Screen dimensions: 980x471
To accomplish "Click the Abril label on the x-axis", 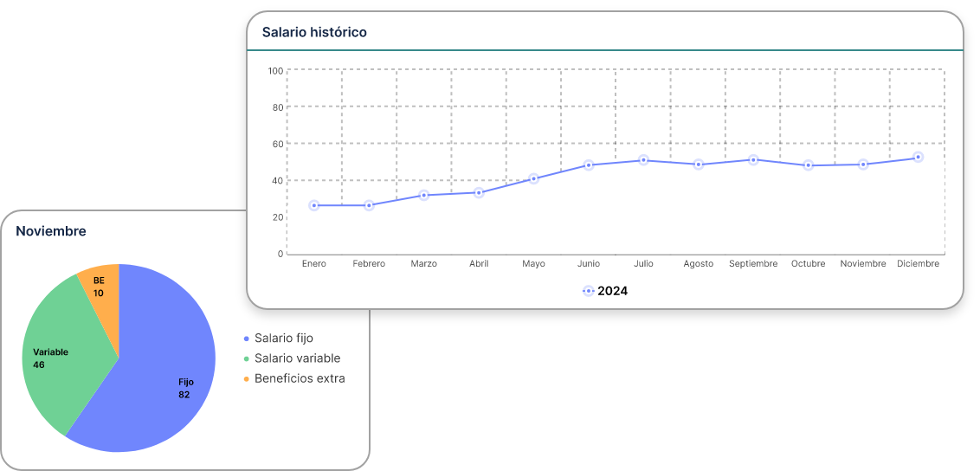I will click(479, 263).
